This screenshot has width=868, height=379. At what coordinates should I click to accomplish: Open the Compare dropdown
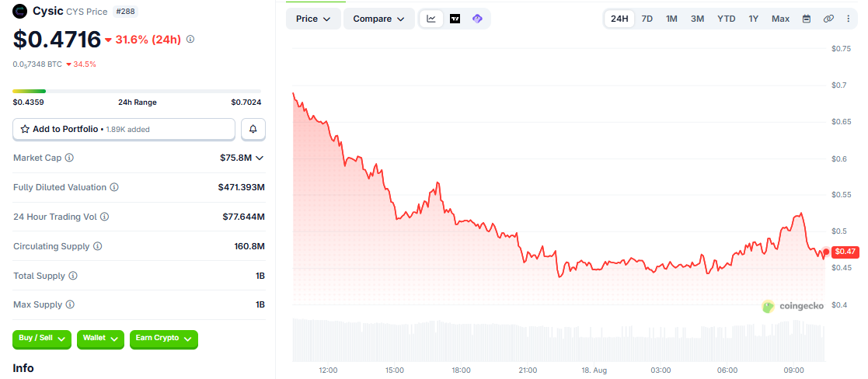pos(379,19)
